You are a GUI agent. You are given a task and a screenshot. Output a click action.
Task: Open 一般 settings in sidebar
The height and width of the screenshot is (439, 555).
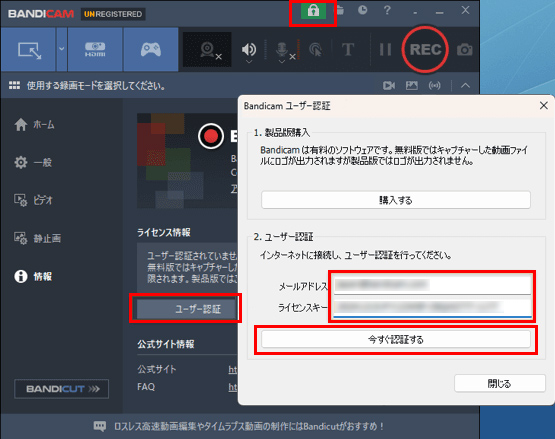(33, 163)
